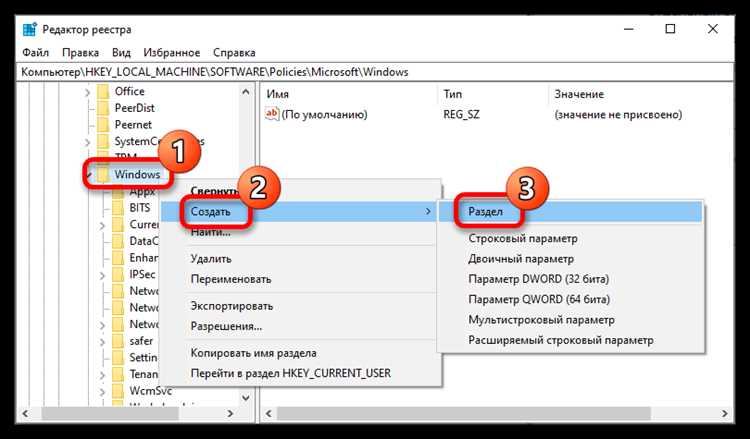The width and height of the screenshot is (750, 439).
Task: Select the PeerDist key
Action: (x=134, y=108)
